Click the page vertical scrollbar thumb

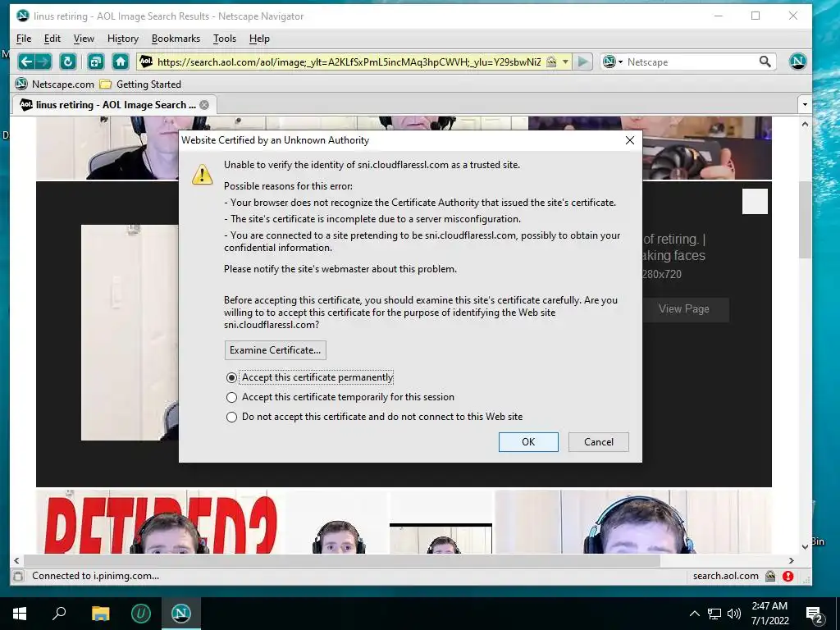(x=805, y=220)
